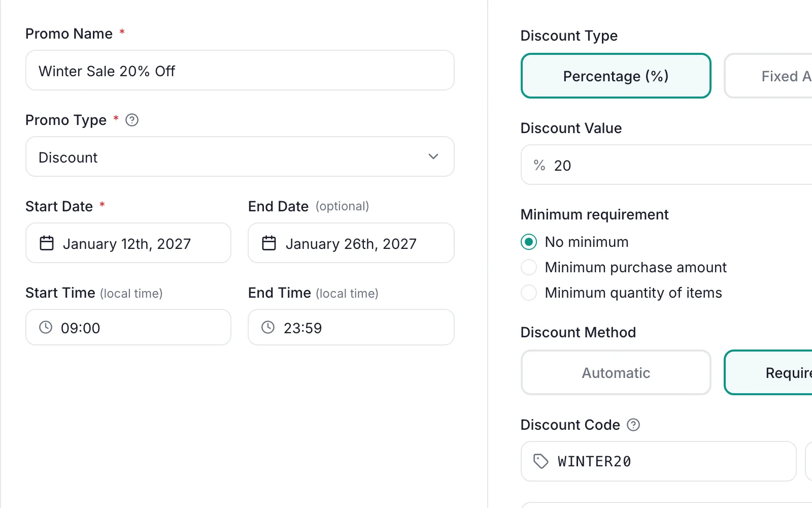Click the clock icon in Start Time

click(46, 327)
